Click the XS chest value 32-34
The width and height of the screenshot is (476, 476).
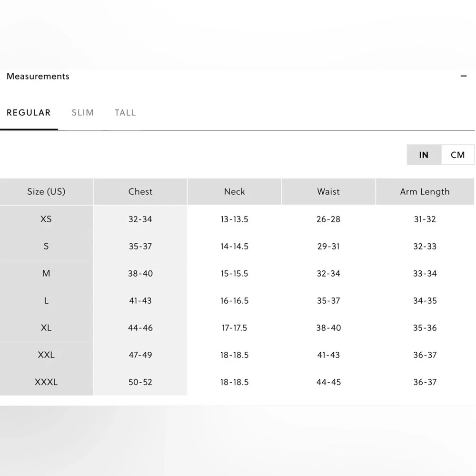click(x=140, y=219)
